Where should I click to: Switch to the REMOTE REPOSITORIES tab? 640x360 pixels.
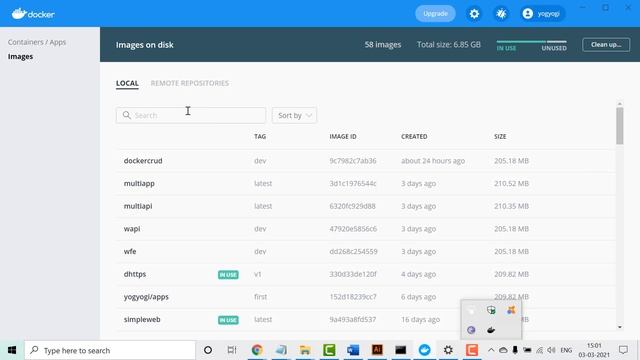190,83
